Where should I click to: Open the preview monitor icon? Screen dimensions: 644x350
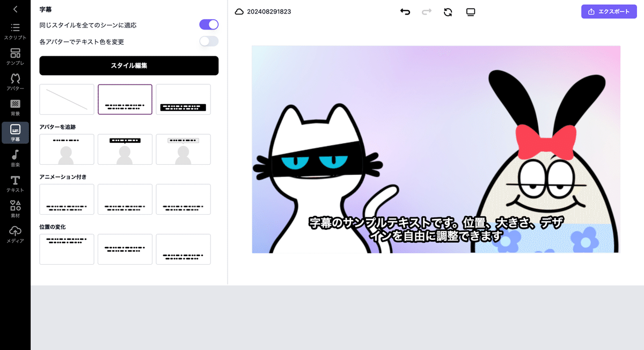(471, 12)
